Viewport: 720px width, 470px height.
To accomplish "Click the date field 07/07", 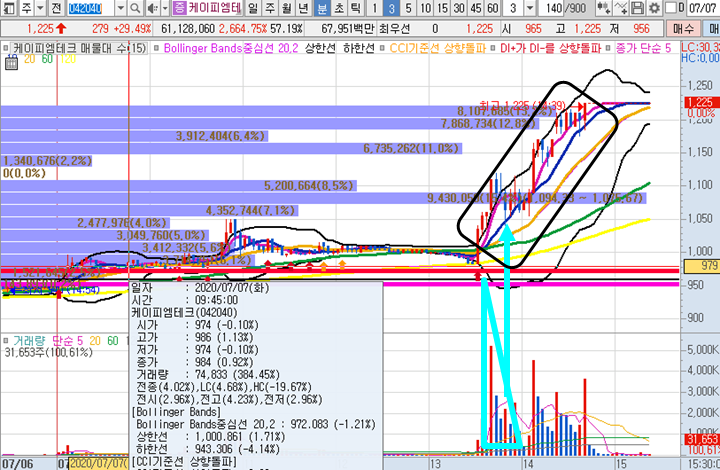I will tap(703, 8).
